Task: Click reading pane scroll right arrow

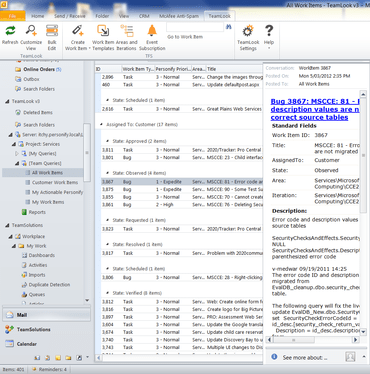Action: pos(355,340)
